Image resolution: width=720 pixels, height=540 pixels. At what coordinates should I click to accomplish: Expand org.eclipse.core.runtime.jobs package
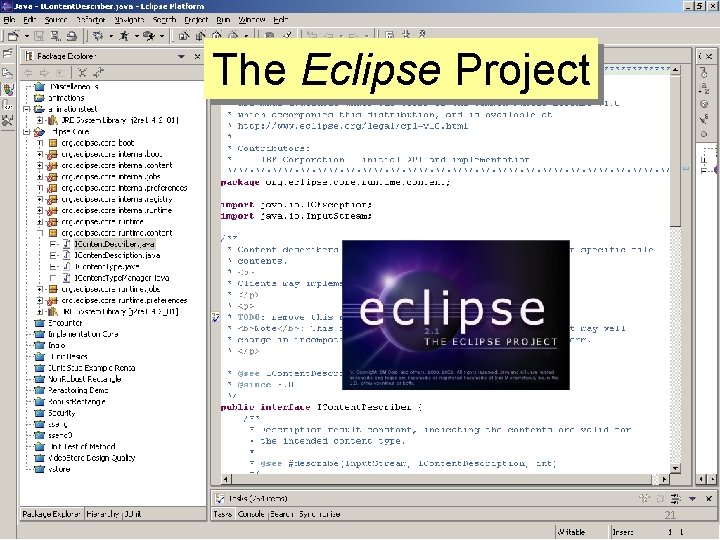click(40, 289)
